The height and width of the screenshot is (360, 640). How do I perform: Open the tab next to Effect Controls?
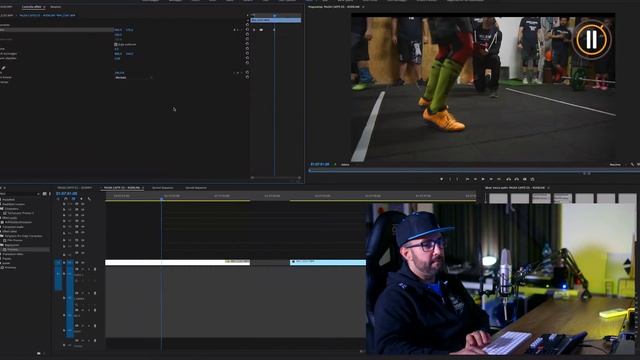(56, 7)
